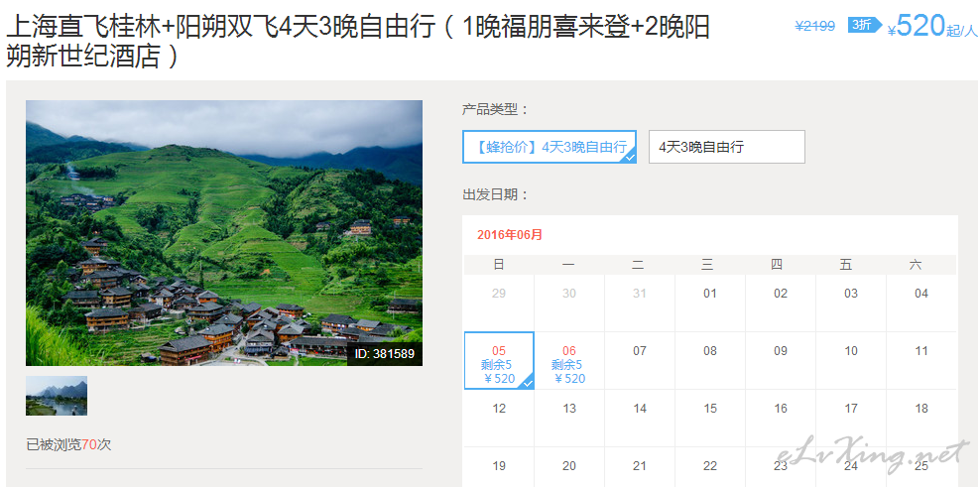The height and width of the screenshot is (487, 980).
Task: Click calendar date 22
Action: point(710,467)
